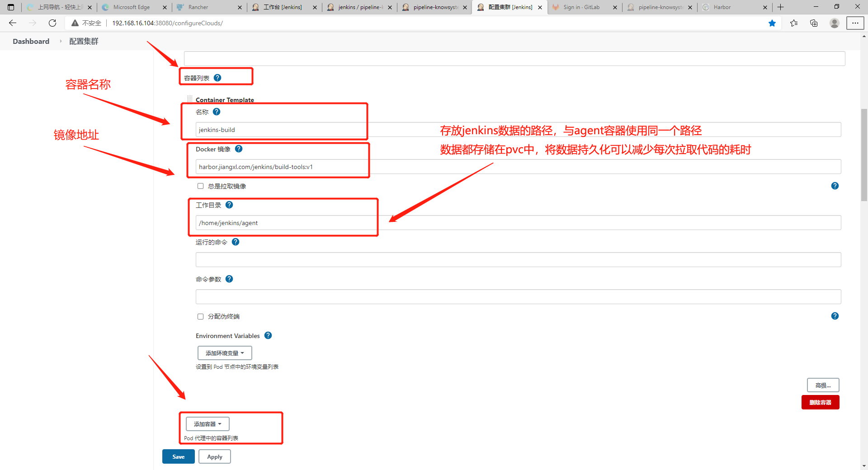Show help for 工作目录
Image resolution: width=868 pixels, height=470 pixels.
pos(229,205)
